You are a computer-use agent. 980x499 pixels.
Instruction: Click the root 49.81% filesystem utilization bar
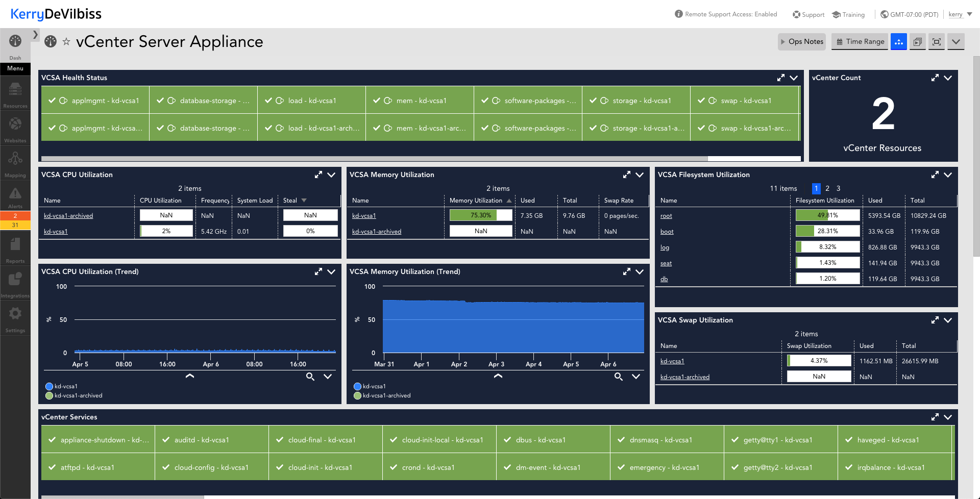pos(827,215)
